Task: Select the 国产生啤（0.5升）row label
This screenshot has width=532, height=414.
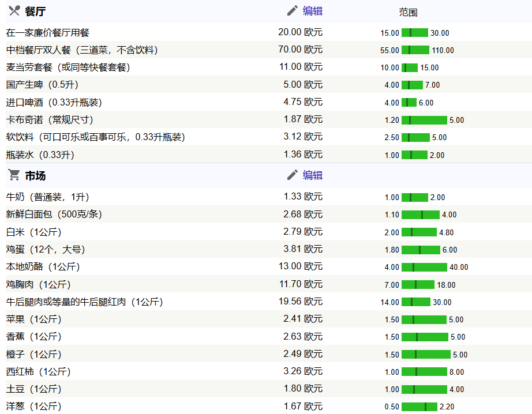Action: [x=42, y=85]
